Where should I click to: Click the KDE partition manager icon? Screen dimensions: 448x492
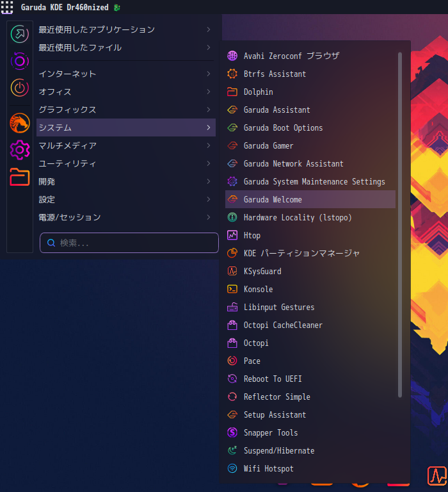coord(232,253)
